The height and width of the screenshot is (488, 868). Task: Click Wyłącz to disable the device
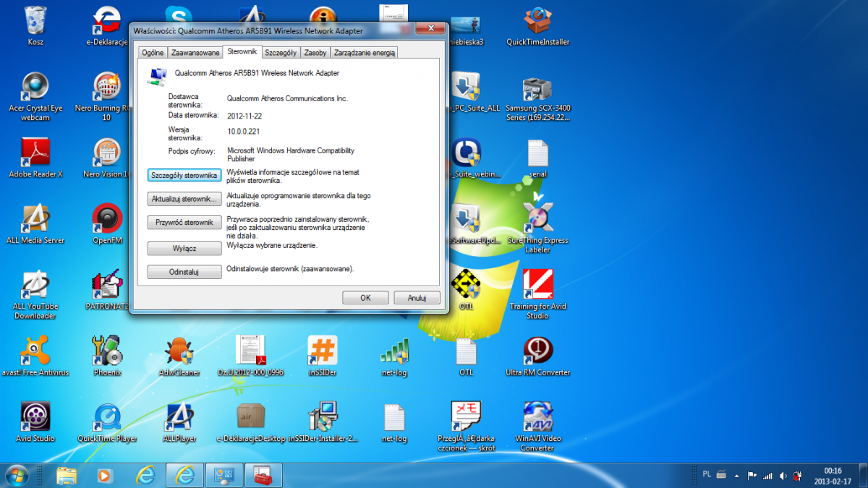coord(184,248)
